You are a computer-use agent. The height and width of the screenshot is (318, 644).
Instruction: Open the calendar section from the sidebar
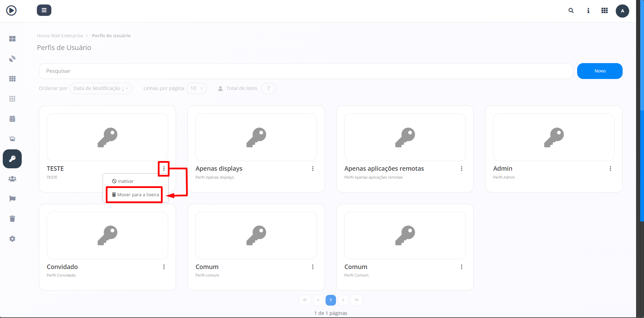(12, 119)
